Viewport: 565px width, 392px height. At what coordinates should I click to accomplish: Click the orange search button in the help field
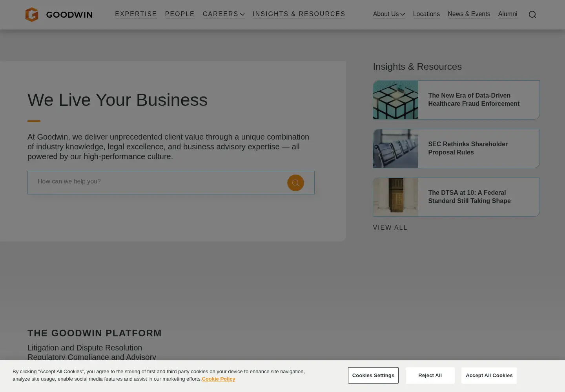[295, 183]
